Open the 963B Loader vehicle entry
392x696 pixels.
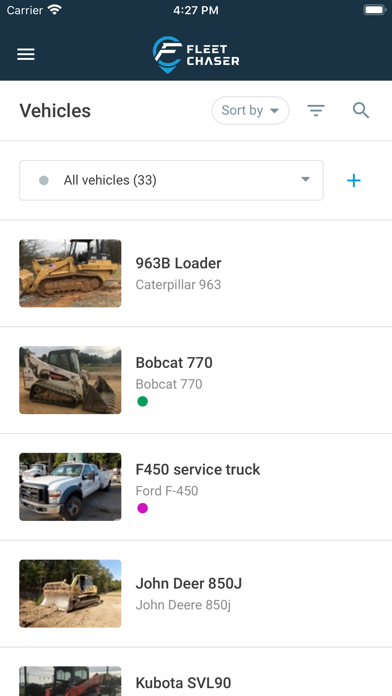[x=196, y=273]
